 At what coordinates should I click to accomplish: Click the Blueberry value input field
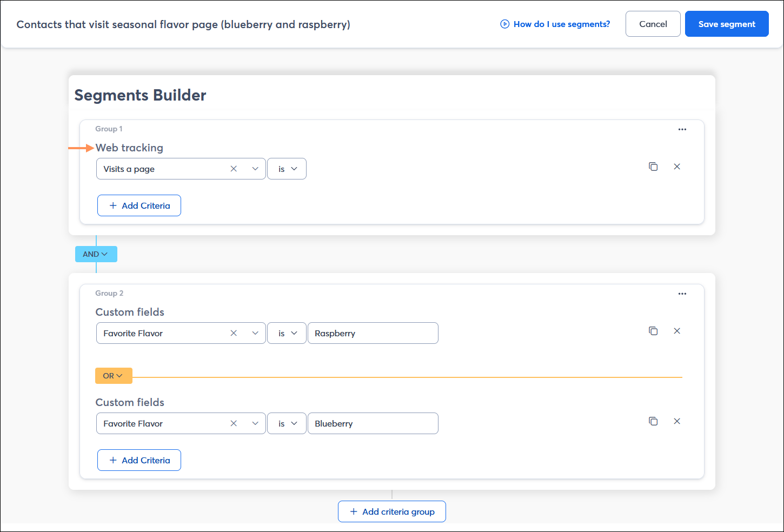click(x=373, y=423)
